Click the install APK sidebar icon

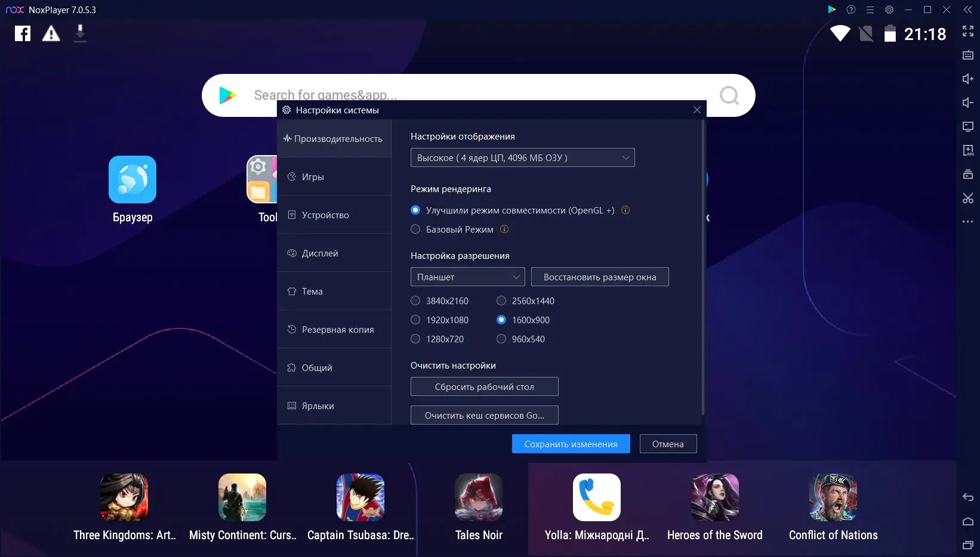968,150
